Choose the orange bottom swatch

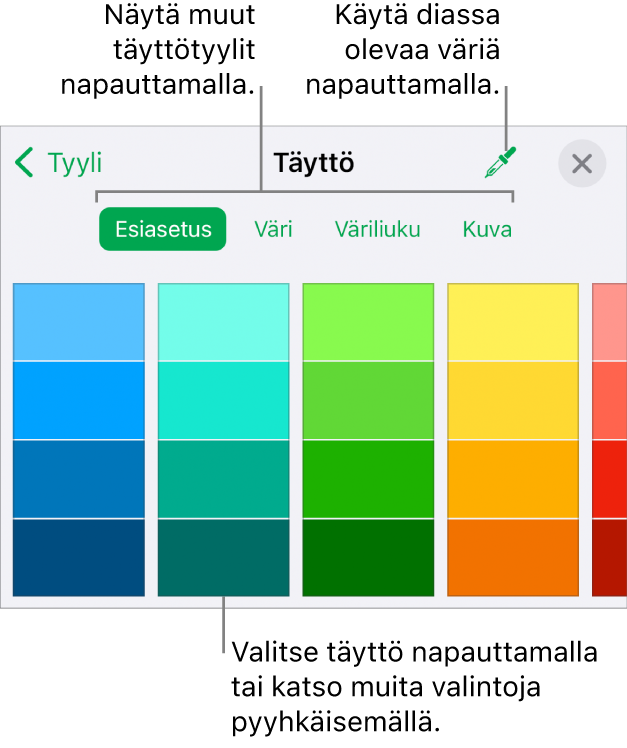coord(512,557)
